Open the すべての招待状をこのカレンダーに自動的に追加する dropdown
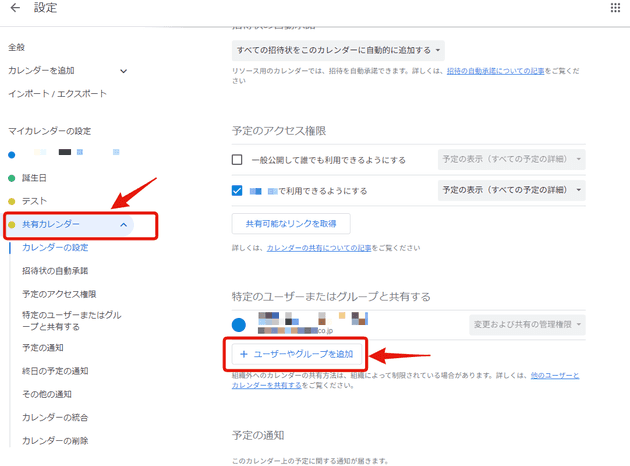 point(338,50)
